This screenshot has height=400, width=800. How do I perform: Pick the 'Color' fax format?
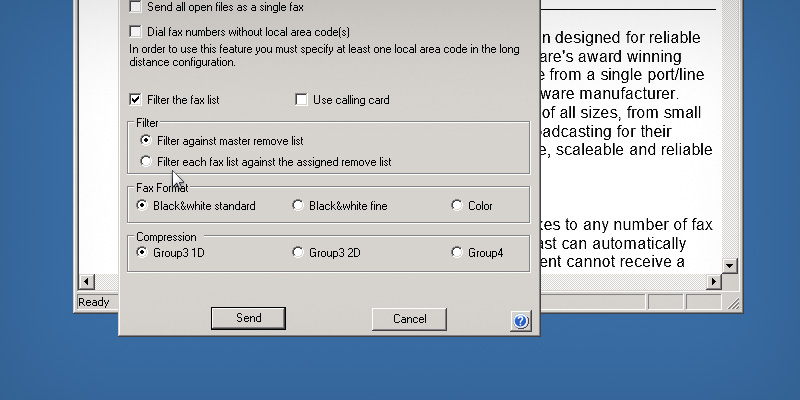(x=457, y=206)
